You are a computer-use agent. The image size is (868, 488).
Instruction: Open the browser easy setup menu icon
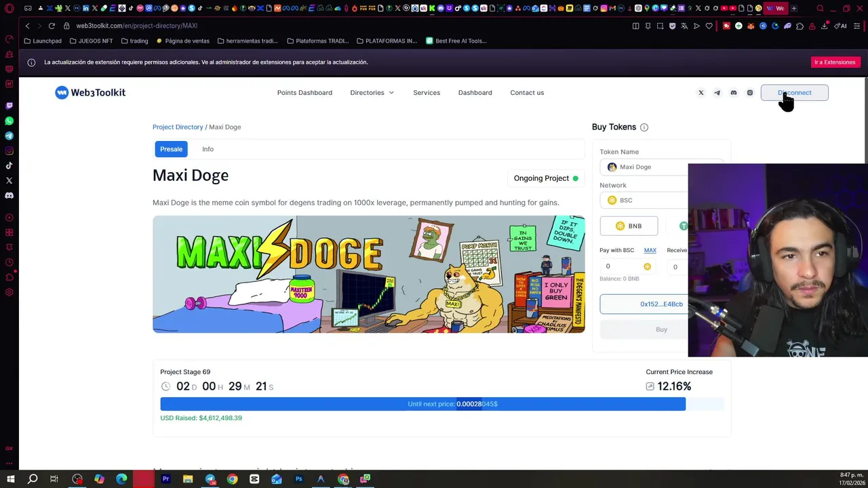[x=857, y=26]
